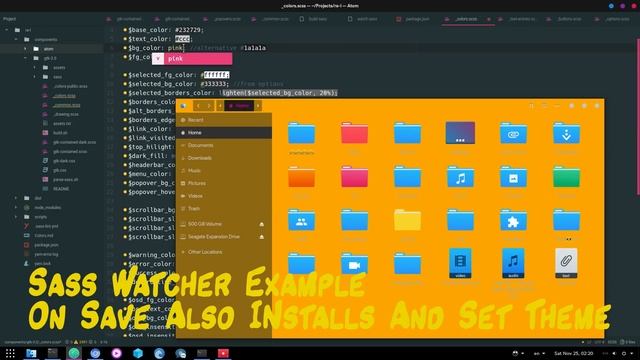Select Videos in Files sidebar

coord(224,196)
